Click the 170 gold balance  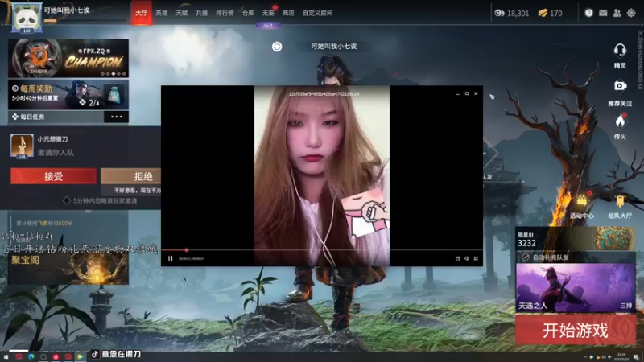click(x=555, y=13)
